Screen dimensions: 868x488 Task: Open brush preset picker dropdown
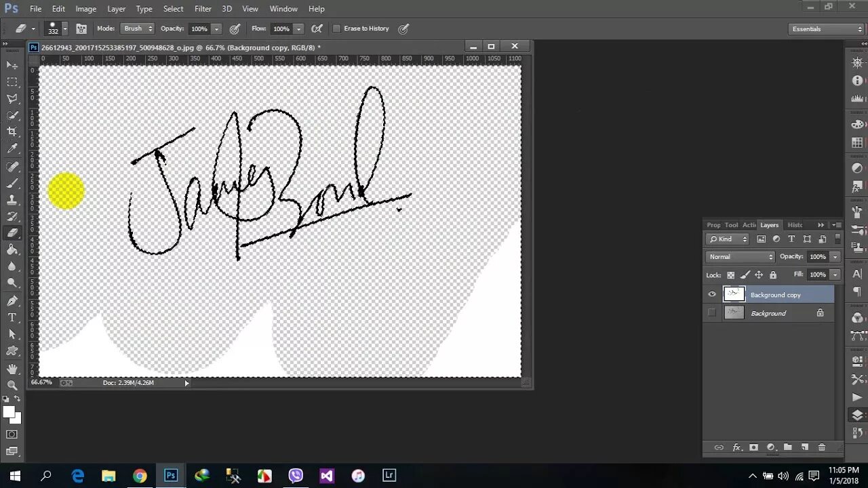pos(65,28)
